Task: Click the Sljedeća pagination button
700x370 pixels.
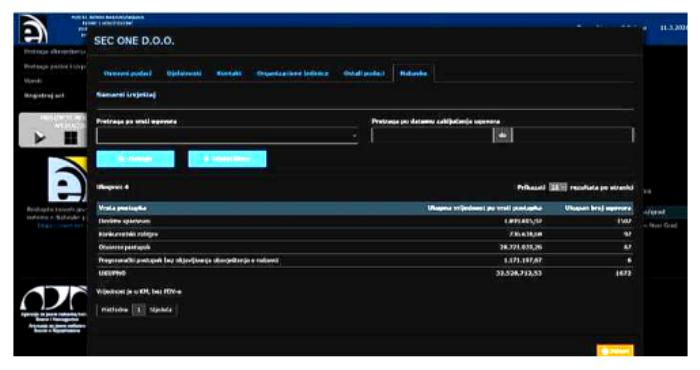Action: tap(161, 310)
